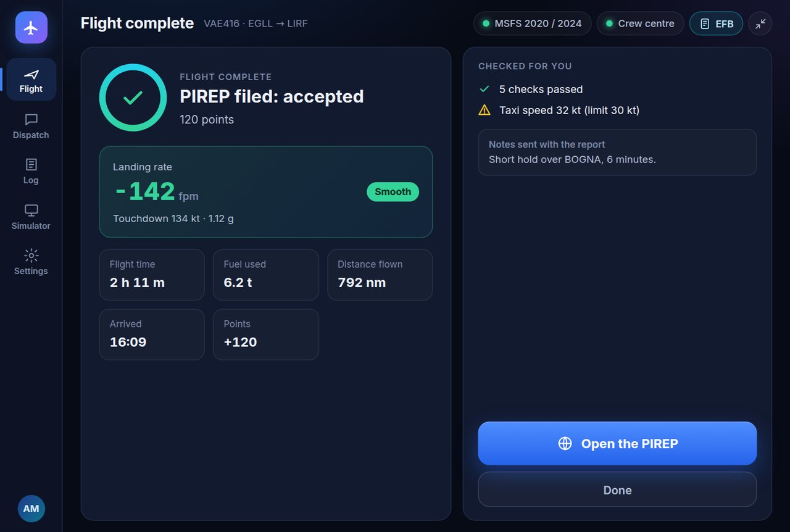Click the Flight time 2 h 11 m card

click(x=152, y=275)
